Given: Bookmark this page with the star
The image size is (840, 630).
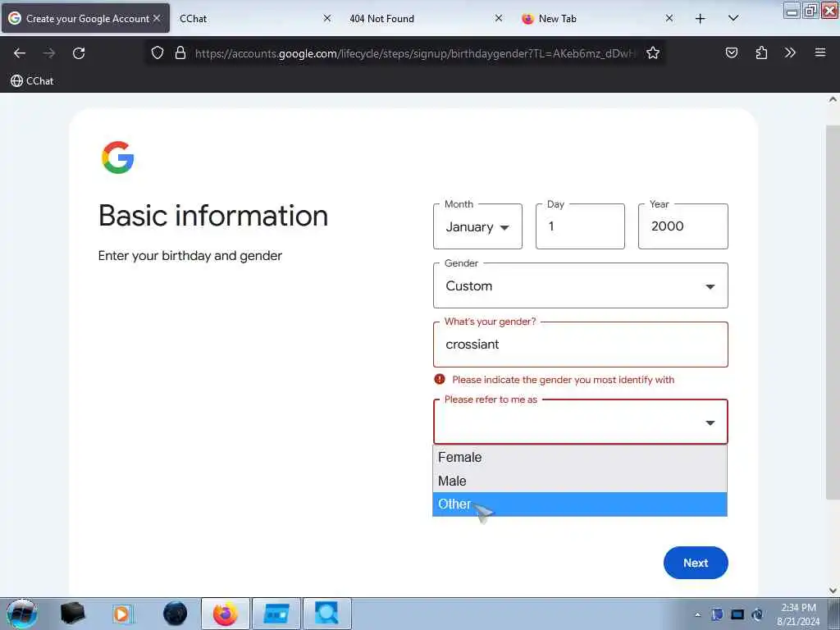Looking at the screenshot, I should [652, 53].
